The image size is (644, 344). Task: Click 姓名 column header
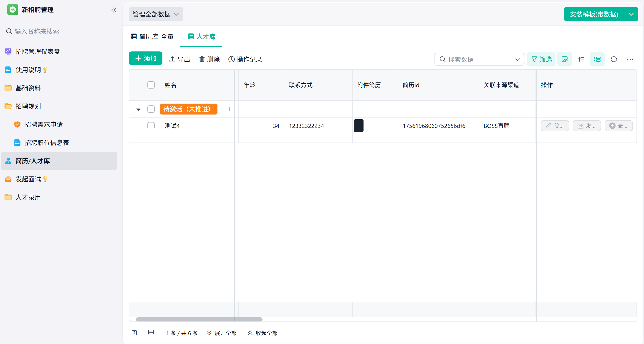point(197,85)
